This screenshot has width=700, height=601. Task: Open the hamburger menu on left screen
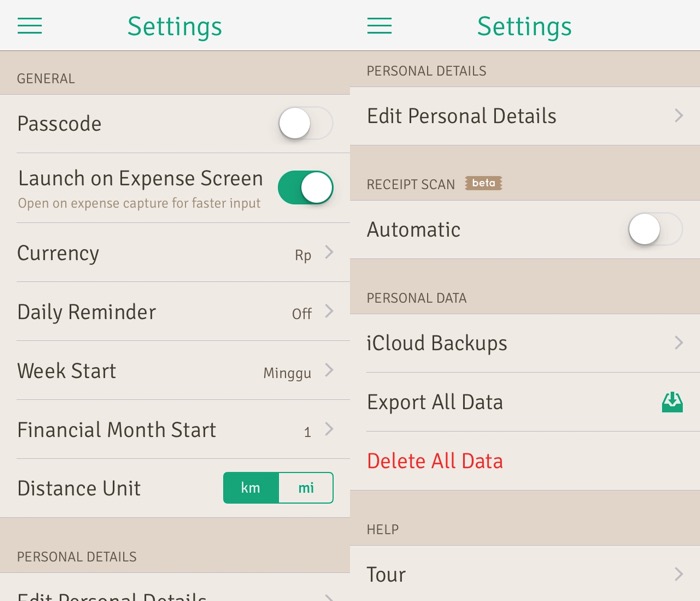[30, 26]
